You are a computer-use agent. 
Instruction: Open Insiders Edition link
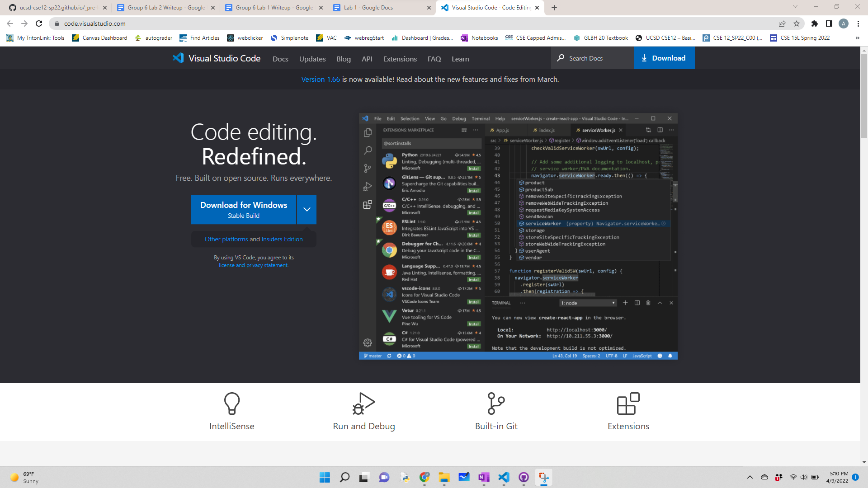[282, 239]
